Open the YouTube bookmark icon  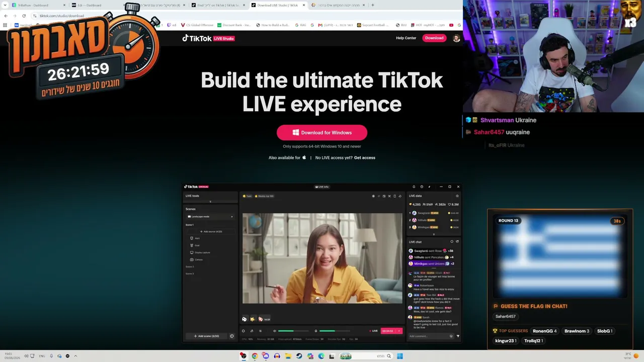coord(451,25)
